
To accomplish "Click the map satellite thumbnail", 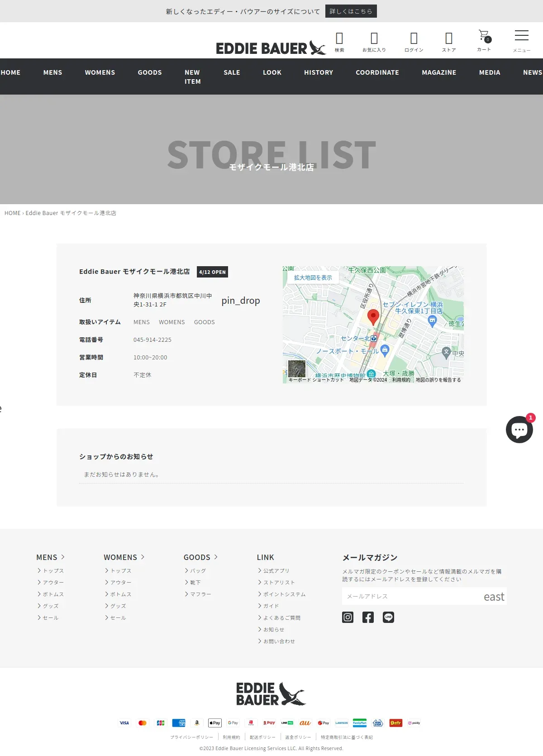I will (297, 368).
